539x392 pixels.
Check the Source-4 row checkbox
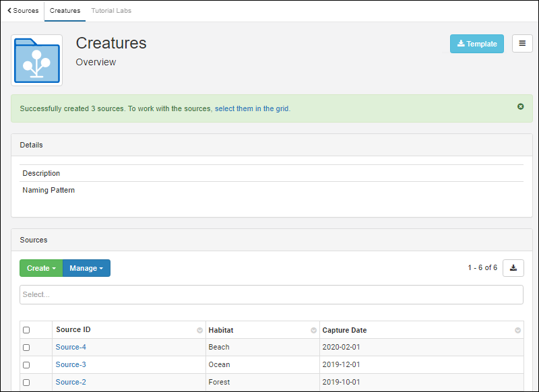[x=26, y=348]
